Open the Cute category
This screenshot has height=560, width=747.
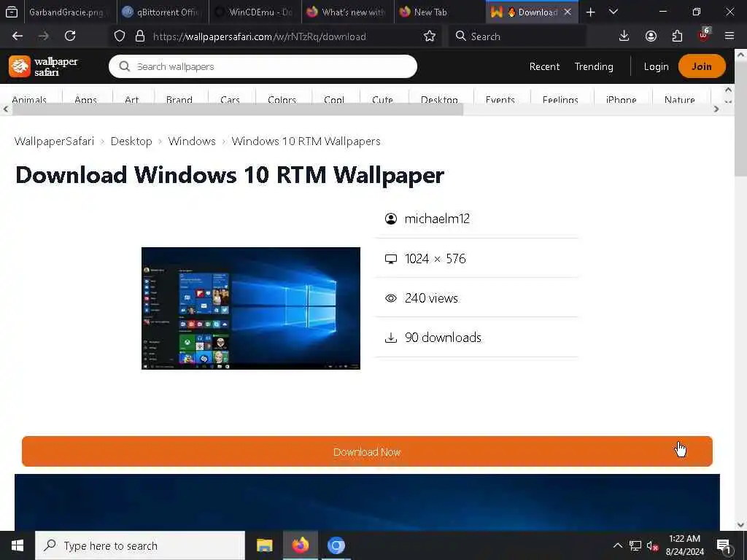[382, 99]
